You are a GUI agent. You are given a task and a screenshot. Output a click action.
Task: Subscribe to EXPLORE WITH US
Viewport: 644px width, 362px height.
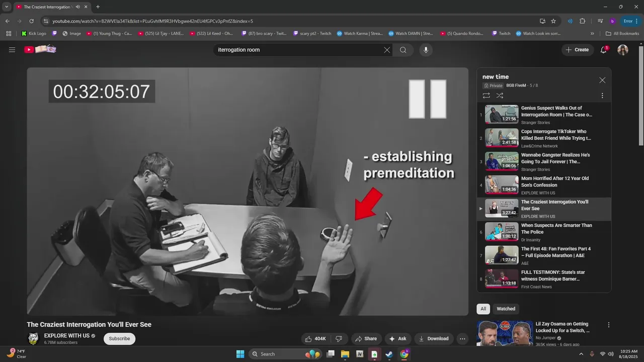pyautogui.click(x=119, y=339)
